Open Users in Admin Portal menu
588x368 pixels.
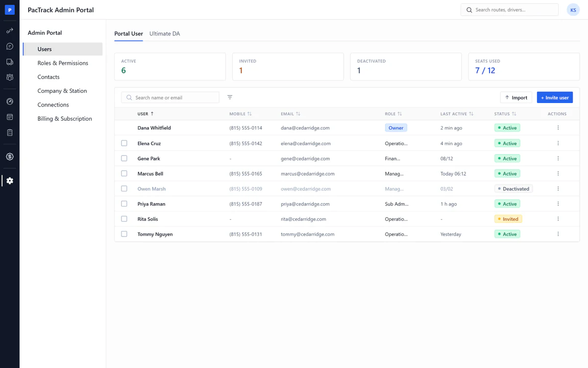click(x=63, y=49)
